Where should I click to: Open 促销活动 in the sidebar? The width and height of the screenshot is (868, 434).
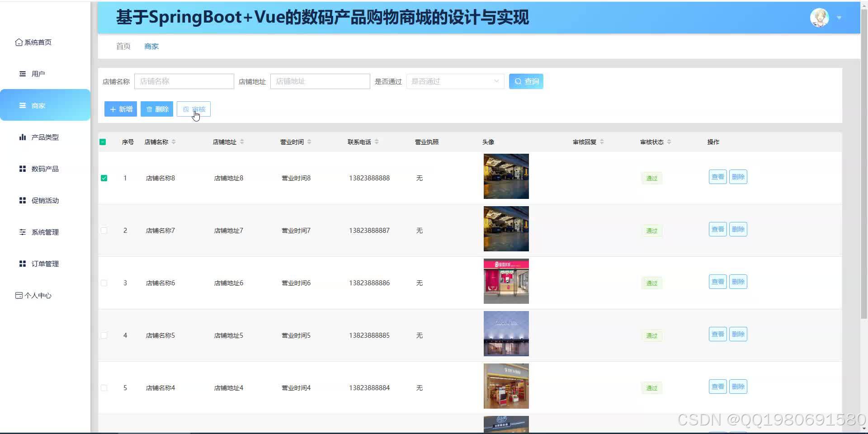click(x=45, y=200)
